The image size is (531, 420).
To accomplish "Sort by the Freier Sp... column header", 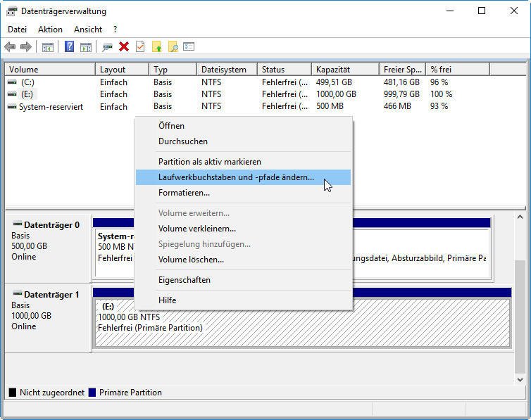I will pos(402,70).
